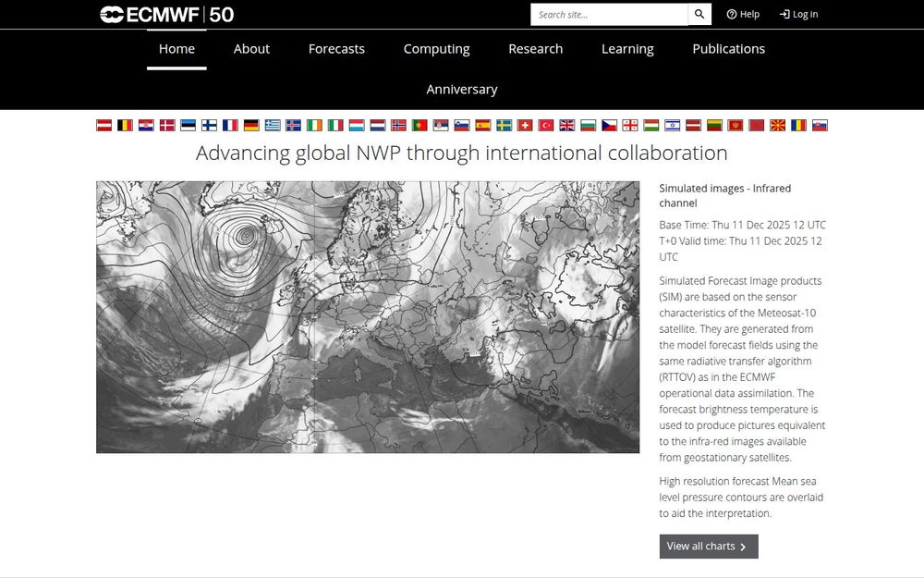Image resolution: width=924 pixels, height=578 pixels.
Task: Click the Czech Republic flag icon
Action: (609, 125)
